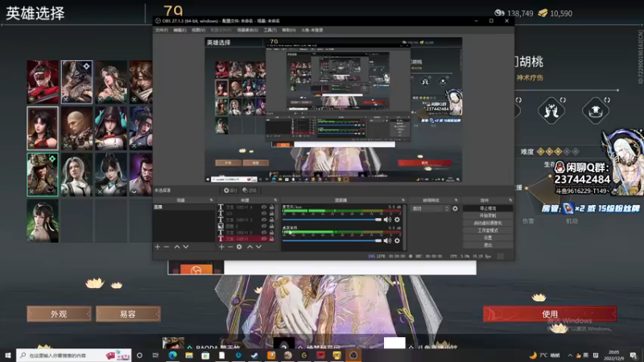Image resolution: width=644 pixels, height=362 pixels.
Task: Click the exit button in OBS controls
Action: click(488, 245)
